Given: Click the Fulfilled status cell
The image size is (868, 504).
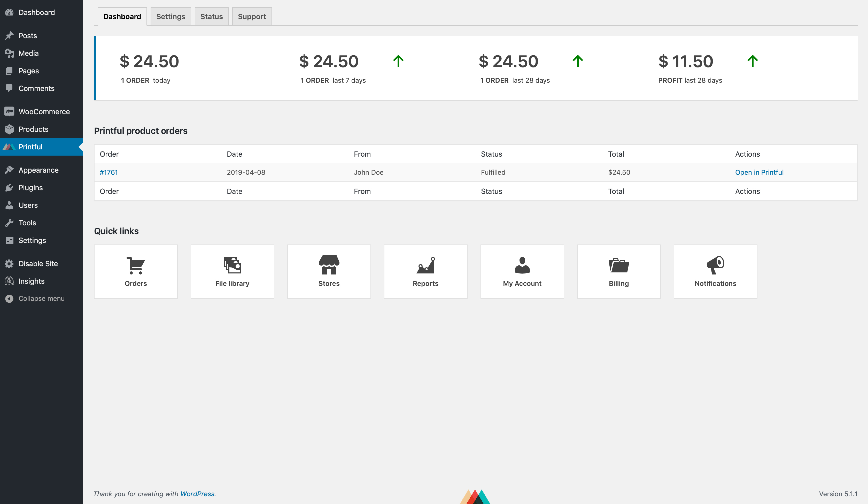Looking at the screenshot, I should [493, 172].
